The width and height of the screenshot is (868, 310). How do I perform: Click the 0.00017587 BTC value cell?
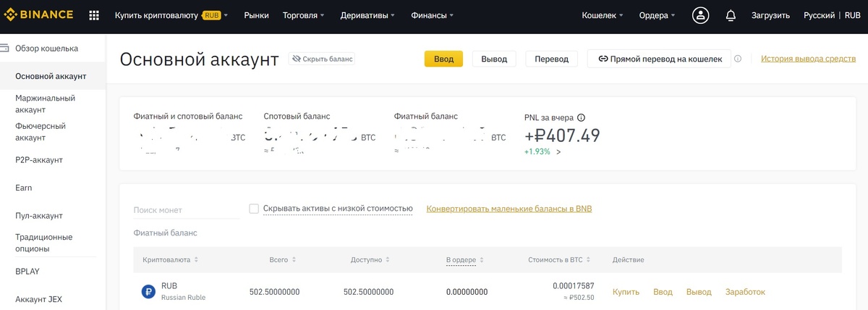pyautogui.click(x=574, y=286)
